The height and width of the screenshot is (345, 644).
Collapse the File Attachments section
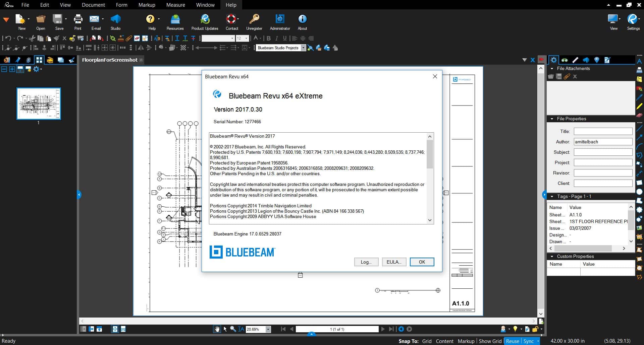pos(551,68)
